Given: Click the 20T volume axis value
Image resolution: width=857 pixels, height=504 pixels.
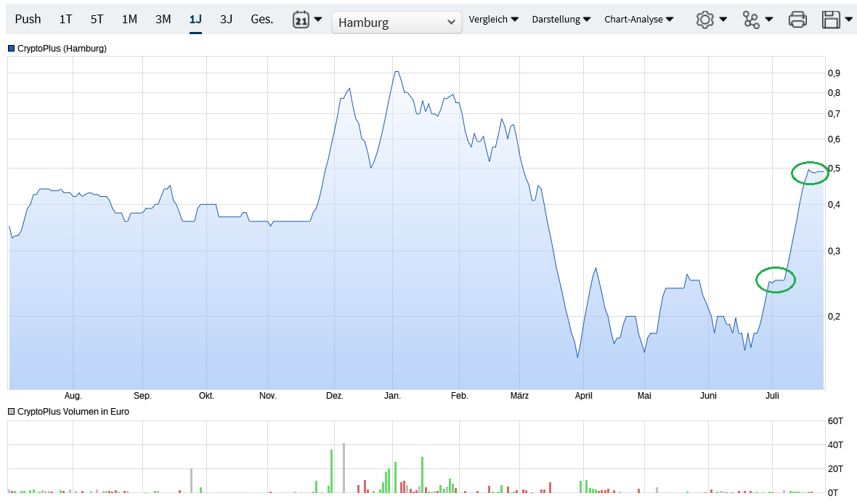Looking at the screenshot, I should tap(835, 469).
